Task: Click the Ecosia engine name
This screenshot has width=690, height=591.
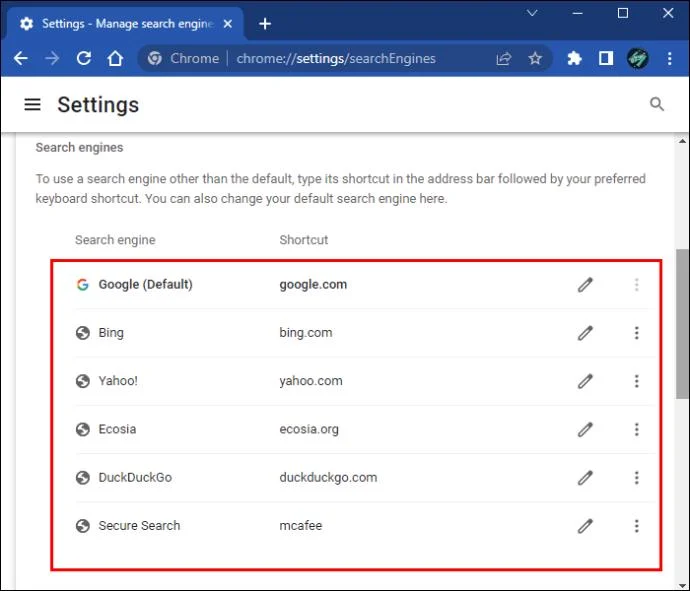Action: (117, 429)
